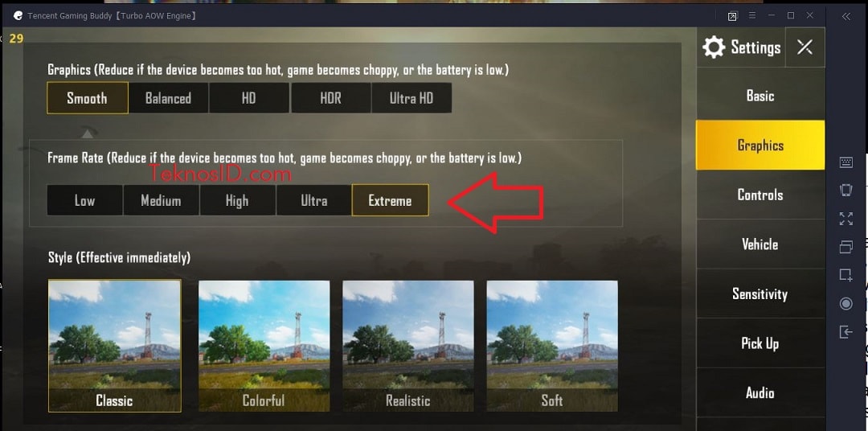The width and height of the screenshot is (868, 431).
Task: Set frame rate to Extreme
Action: [390, 200]
